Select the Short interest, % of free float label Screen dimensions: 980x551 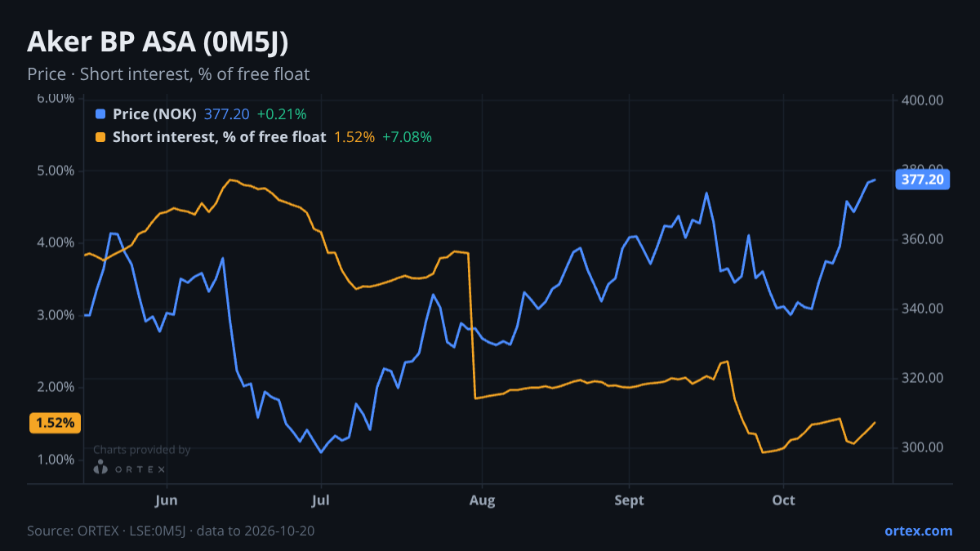[x=219, y=137]
